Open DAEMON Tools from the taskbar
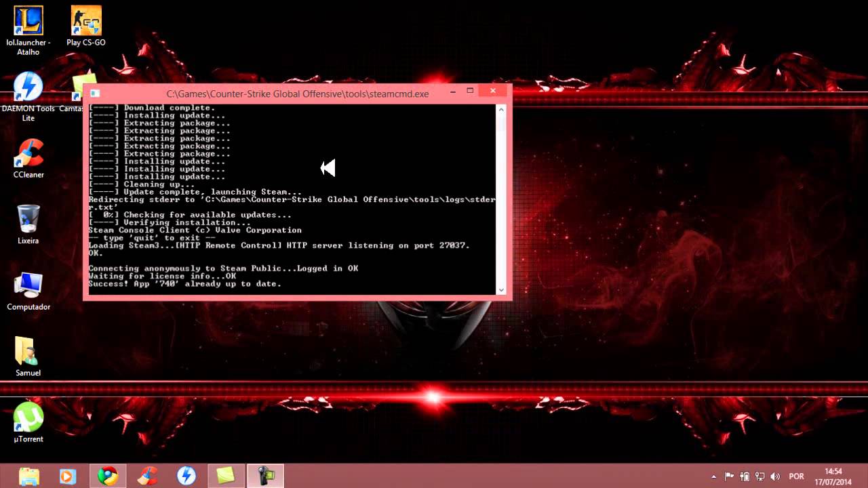 pyautogui.click(x=186, y=476)
